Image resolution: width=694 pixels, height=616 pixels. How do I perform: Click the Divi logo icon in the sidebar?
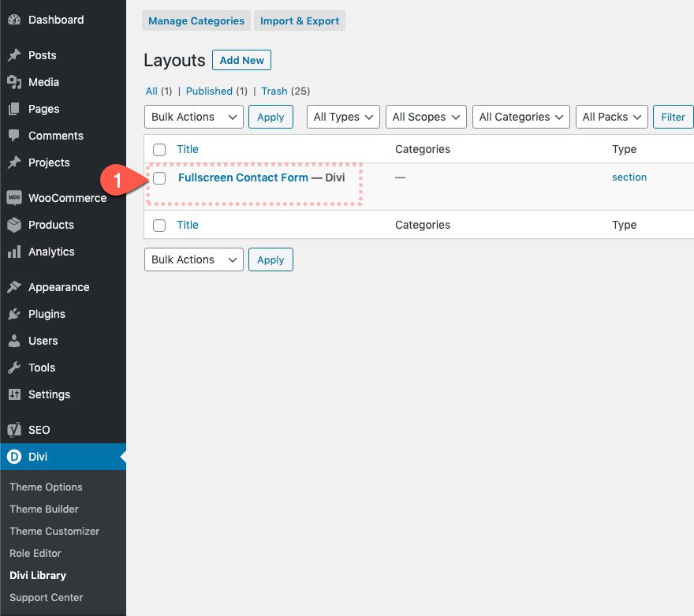click(x=16, y=456)
